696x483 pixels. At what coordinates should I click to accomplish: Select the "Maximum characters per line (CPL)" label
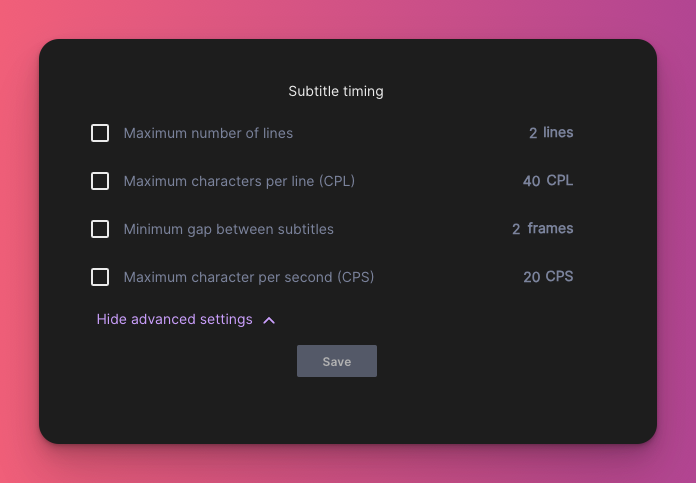click(239, 181)
